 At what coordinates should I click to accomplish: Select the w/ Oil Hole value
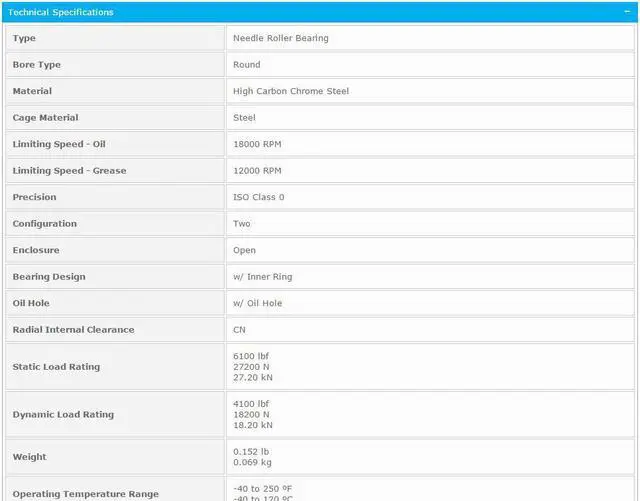258,303
